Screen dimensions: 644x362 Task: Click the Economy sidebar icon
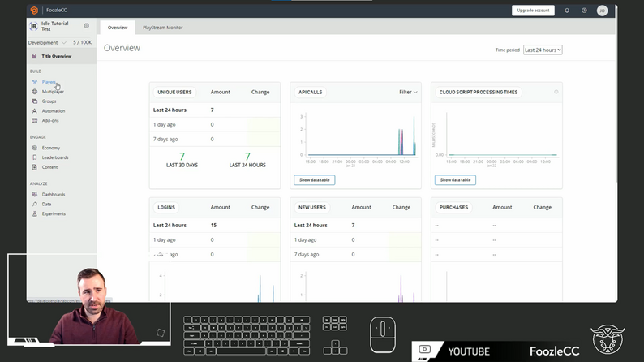click(35, 148)
